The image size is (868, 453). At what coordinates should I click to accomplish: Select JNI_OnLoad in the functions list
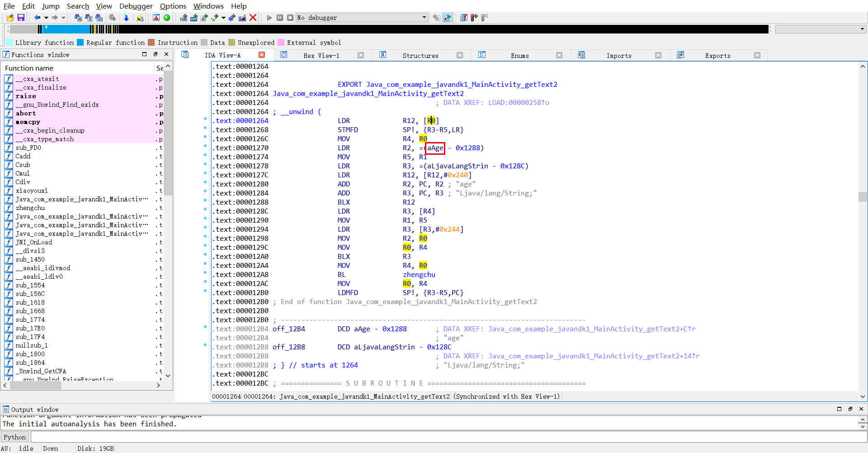click(34, 242)
